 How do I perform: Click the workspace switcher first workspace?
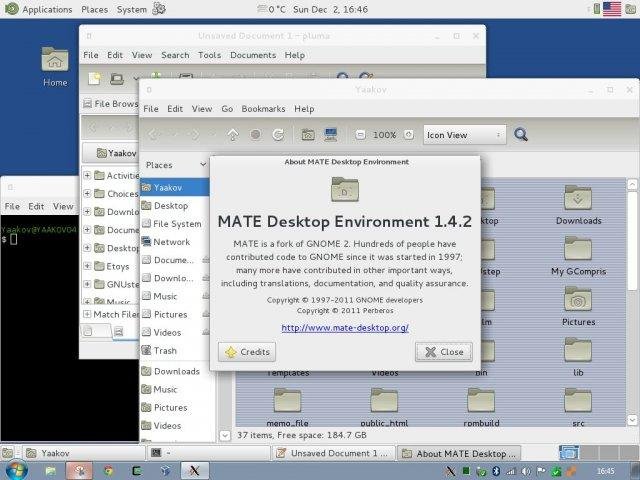pos(569,453)
